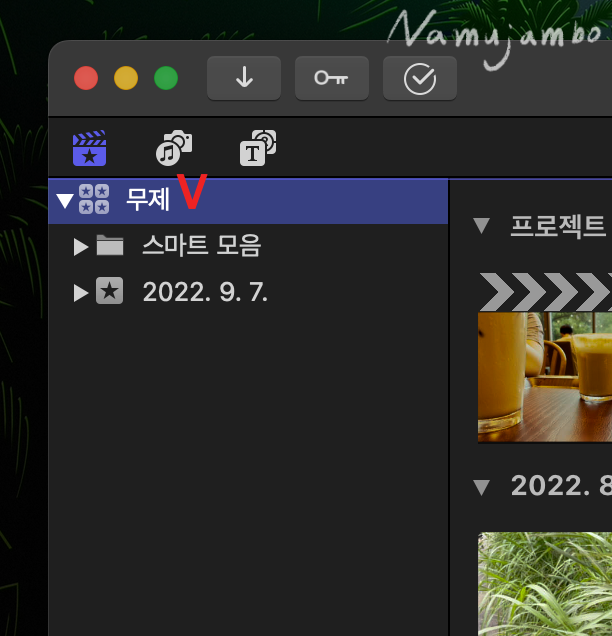Select the green grass clip thumbnail
Image resolution: width=612 pixels, height=636 pixels.
[545, 584]
